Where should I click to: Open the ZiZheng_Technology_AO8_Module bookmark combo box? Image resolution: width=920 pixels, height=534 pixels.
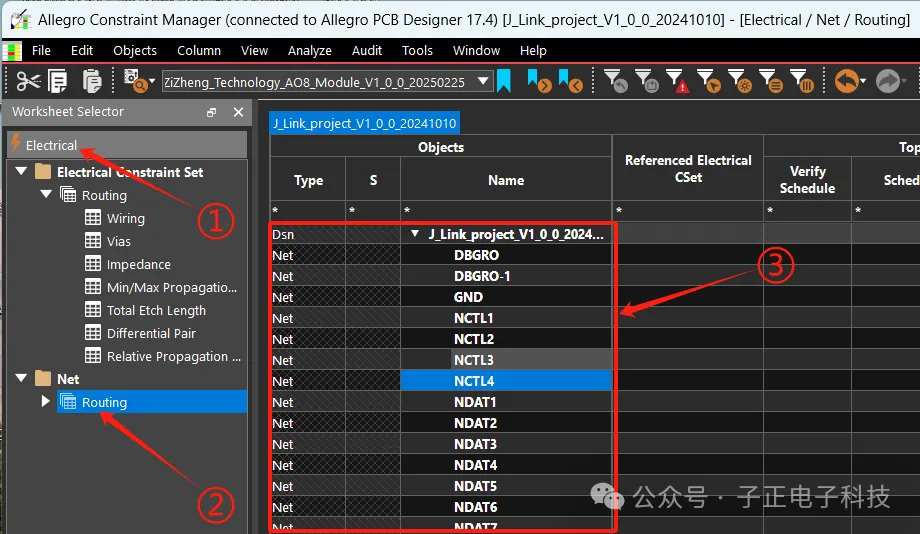(326, 82)
